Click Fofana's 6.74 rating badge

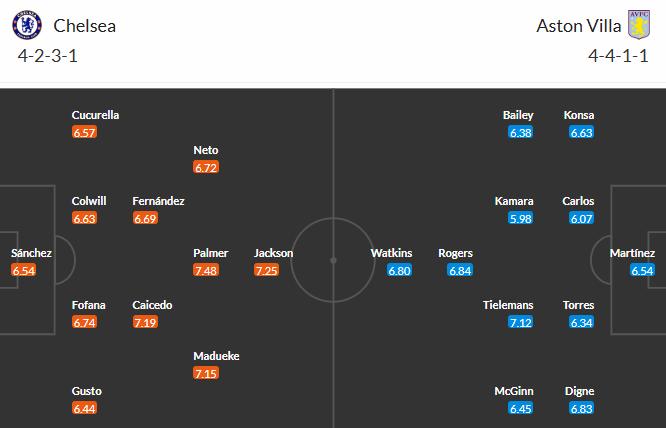(x=85, y=322)
